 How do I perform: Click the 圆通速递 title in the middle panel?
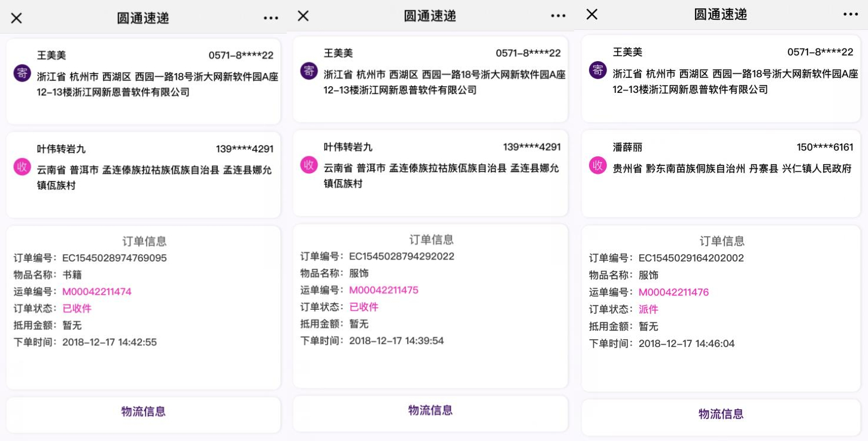(x=430, y=16)
